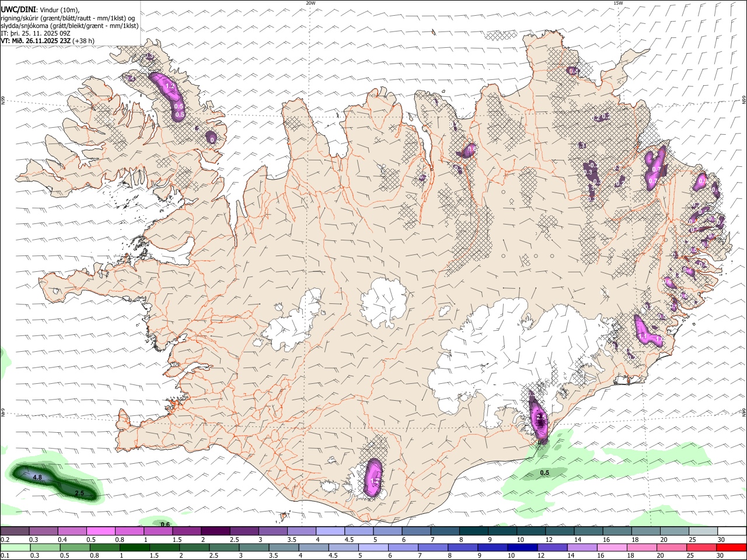Select the deep blue swatch at 10, lower legend
The width and height of the screenshot is (747, 560).
(x=522, y=548)
